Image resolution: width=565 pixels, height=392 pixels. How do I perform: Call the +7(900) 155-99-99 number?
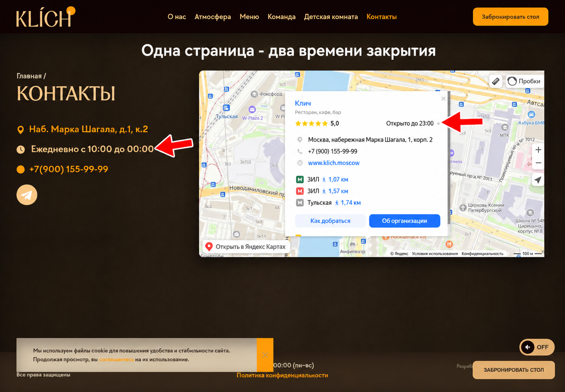[x=69, y=169]
